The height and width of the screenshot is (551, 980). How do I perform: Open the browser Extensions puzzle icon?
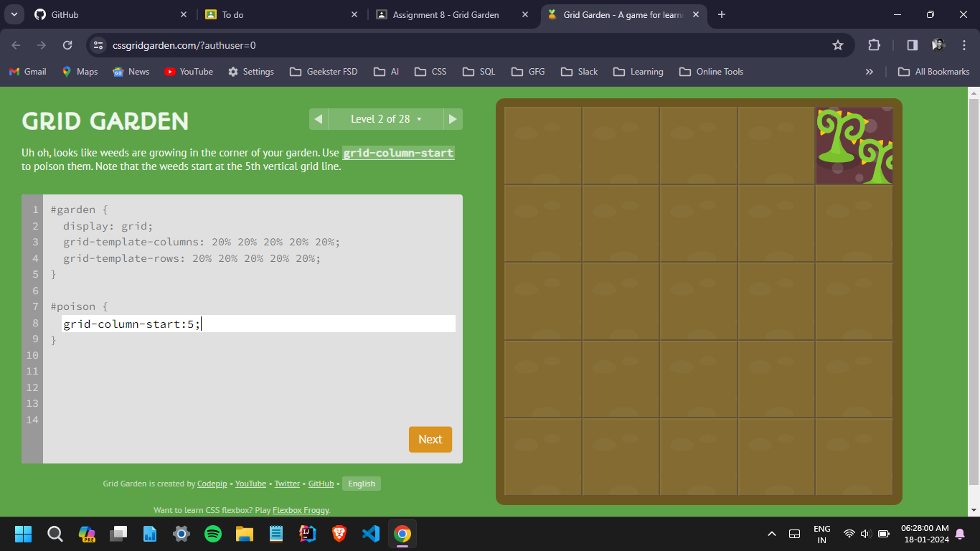click(x=874, y=45)
